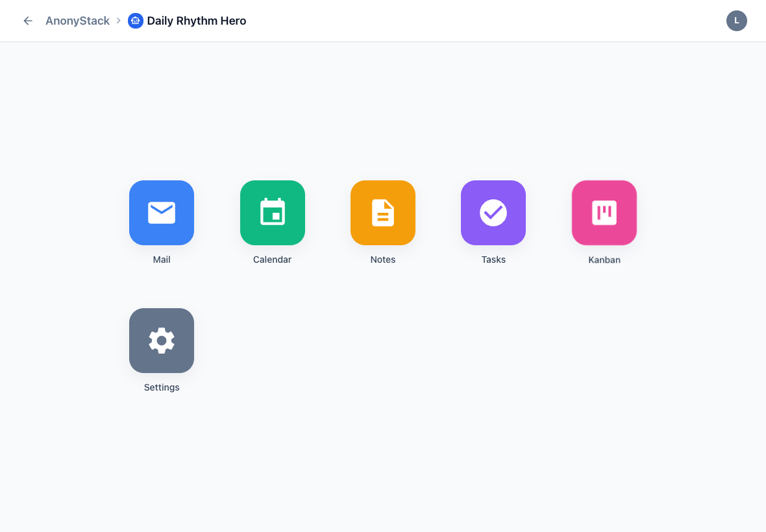Open the Kanban board app
This screenshot has height=532, width=766.
[604, 213]
